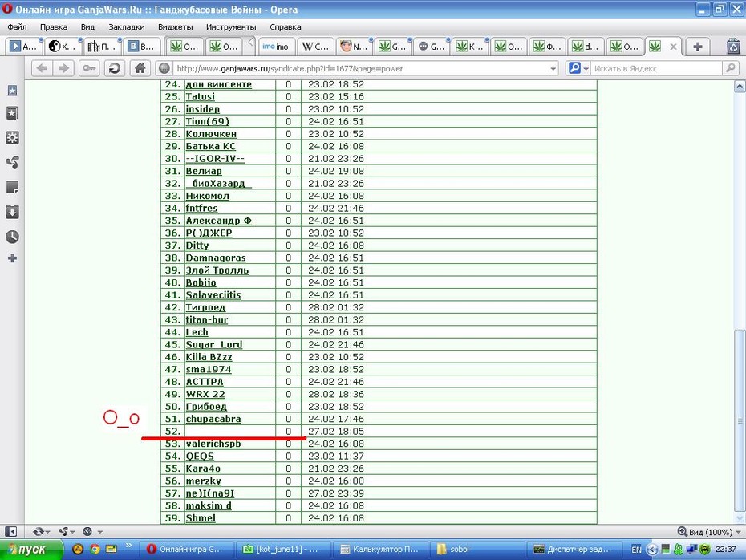Add a new tab with plus button
This screenshot has height=560, width=746.
point(698,47)
